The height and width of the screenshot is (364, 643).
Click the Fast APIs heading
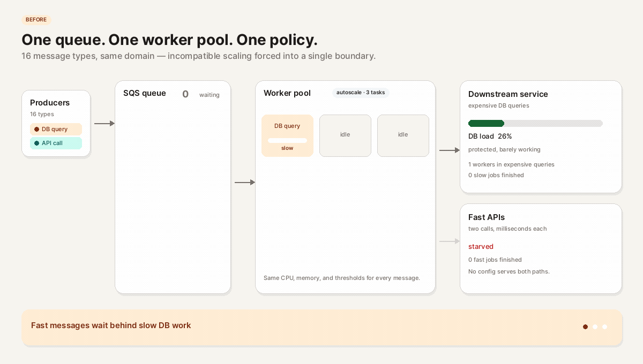coord(487,217)
